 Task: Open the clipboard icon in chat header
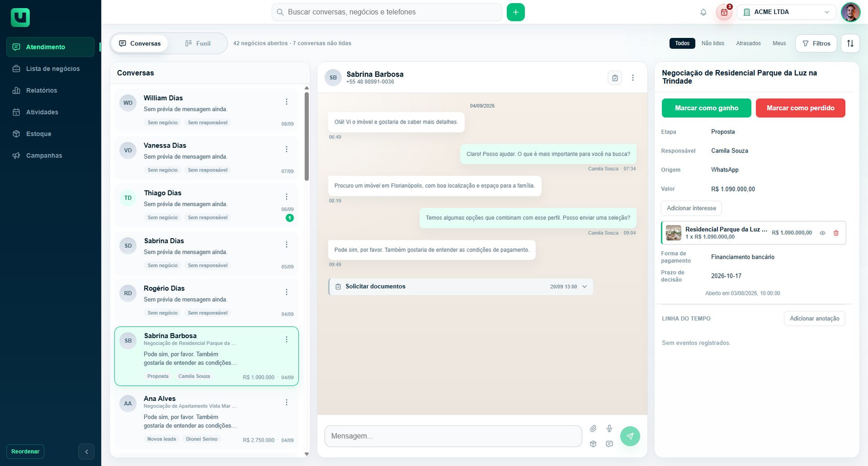click(615, 78)
